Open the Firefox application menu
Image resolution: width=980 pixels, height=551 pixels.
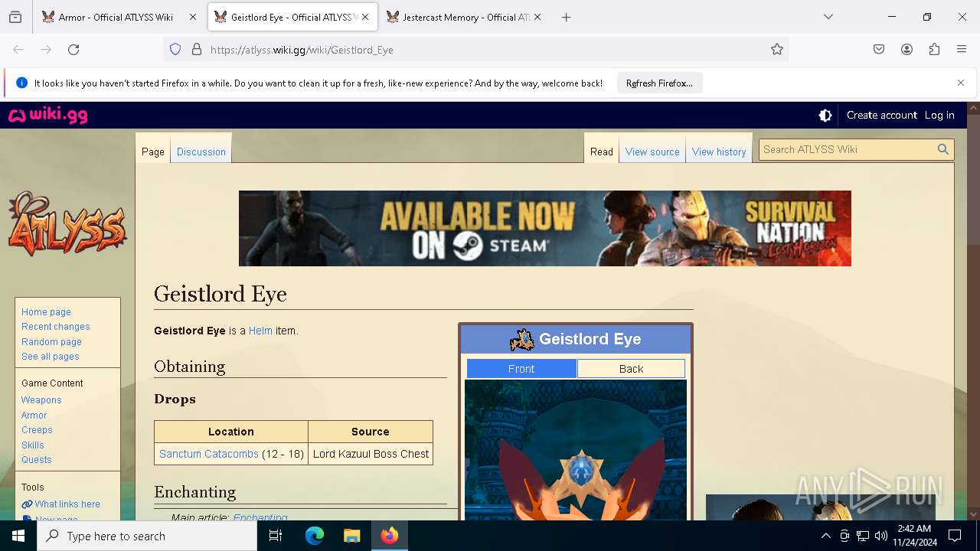tap(962, 50)
